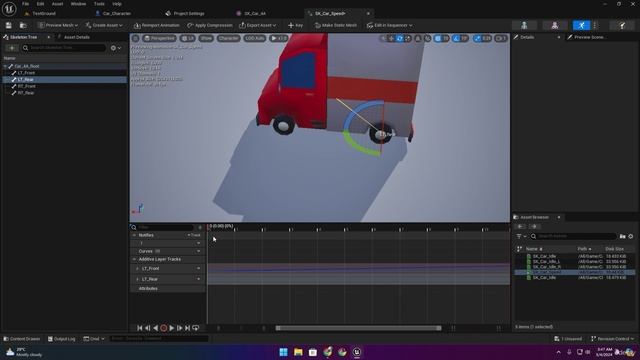Select the LT_Front bone in tree
This screenshot has width=640, height=360.
[x=26, y=73]
